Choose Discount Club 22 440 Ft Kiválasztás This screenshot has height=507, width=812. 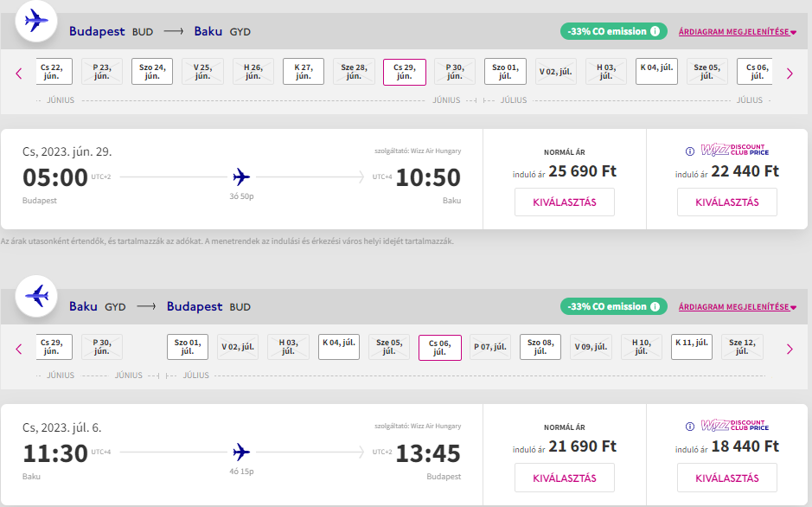[726, 202]
